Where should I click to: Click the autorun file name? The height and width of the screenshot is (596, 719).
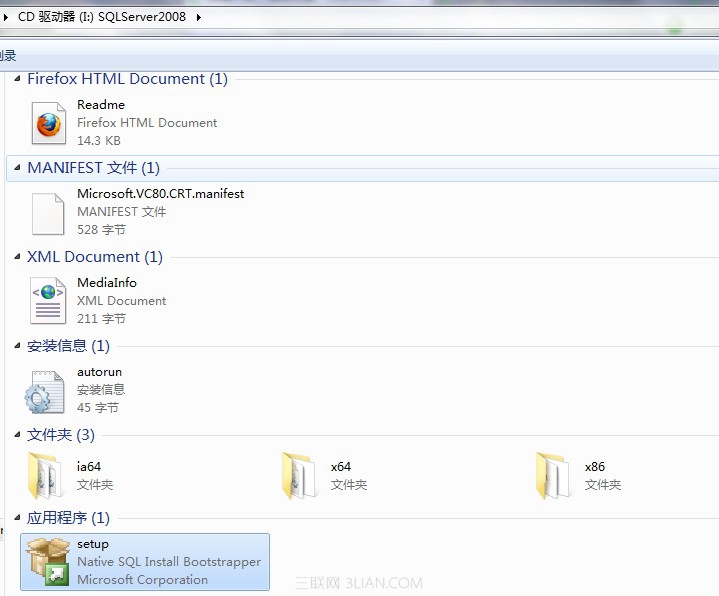tap(100, 372)
